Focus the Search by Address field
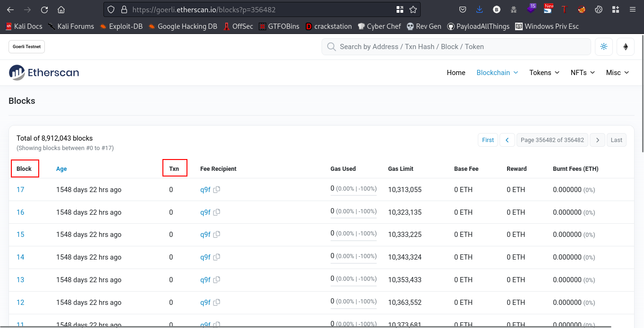The width and height of the screenshot is (644, 328). tap(456, 47)
